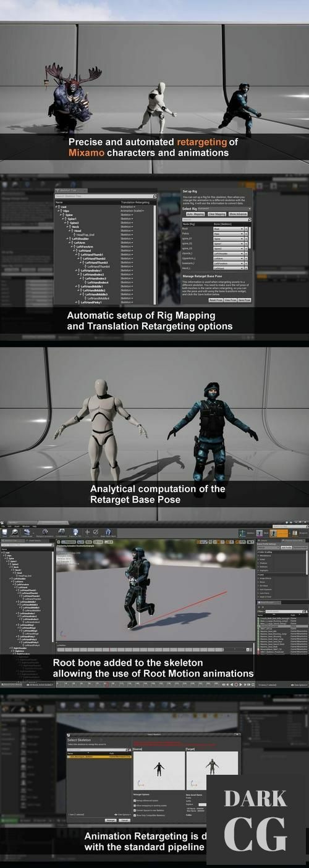Click the search magnifier in Skeleton Tree

point(154,196)
